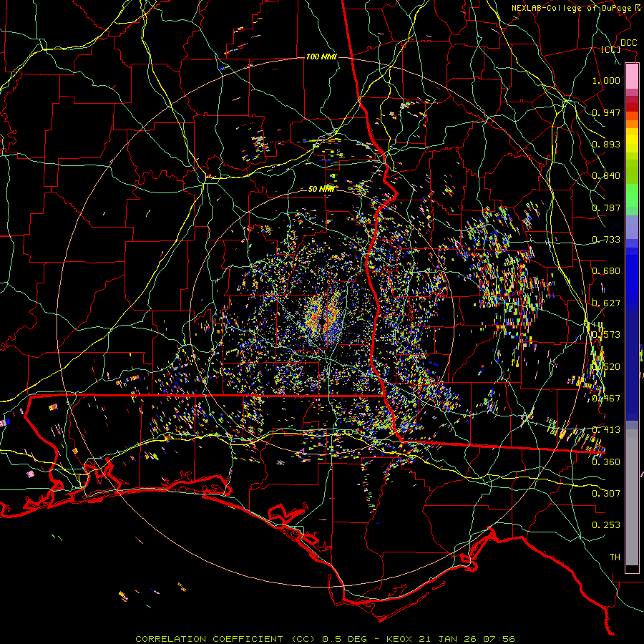
Task: Click the 0.360 scale value
Action: tap(606, 462)
